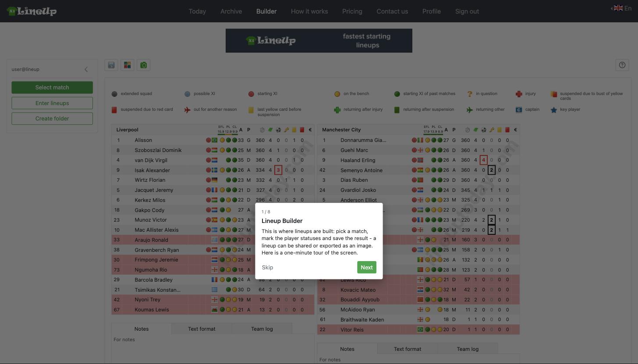Click the euro sign column in Liverpool header

(x=310, y=130)
